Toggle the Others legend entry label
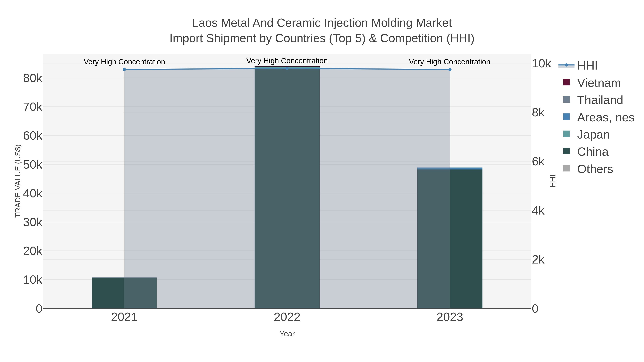The image size is (644, 362). pyautogui.click(x=595, y=169)
